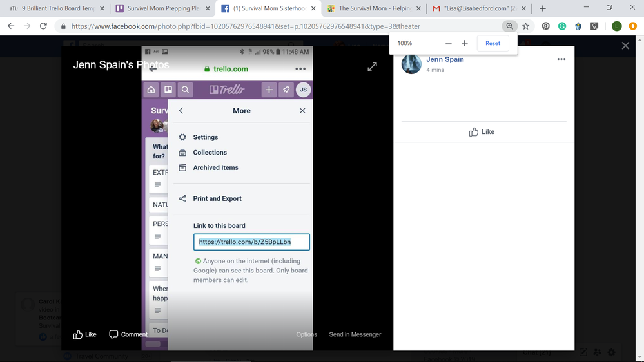Click the Chrome back navigation arrow

pos(11,26)
